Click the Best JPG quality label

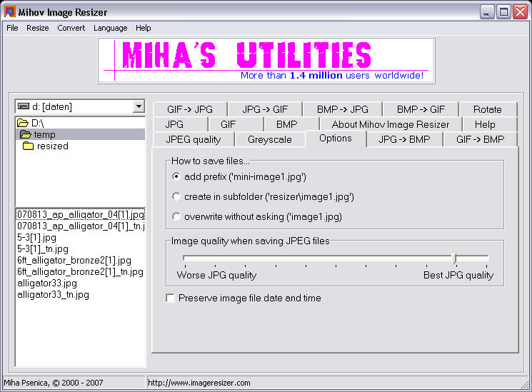click(458, 275)
